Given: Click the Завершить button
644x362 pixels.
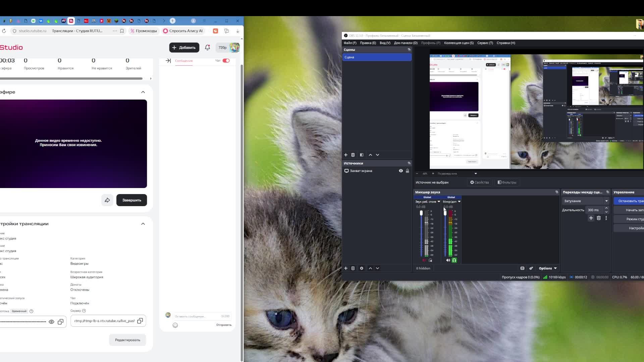Looking at the screenshot, I should (131, 200).
